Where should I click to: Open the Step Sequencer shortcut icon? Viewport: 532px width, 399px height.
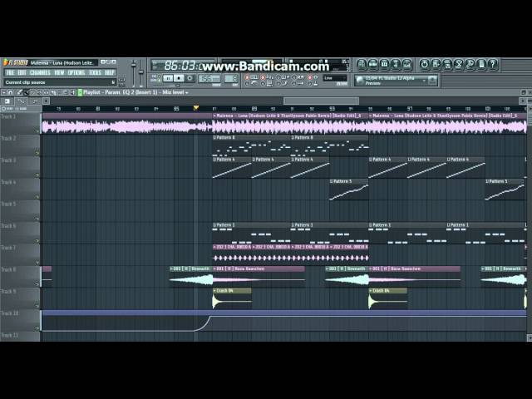point(373,64)
